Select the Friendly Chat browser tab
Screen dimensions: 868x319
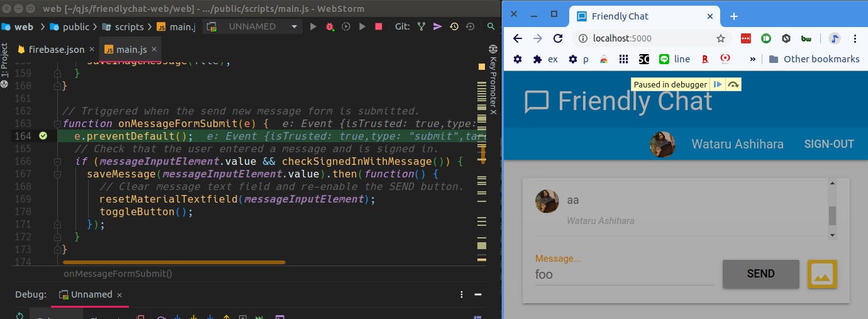[645, 16]
